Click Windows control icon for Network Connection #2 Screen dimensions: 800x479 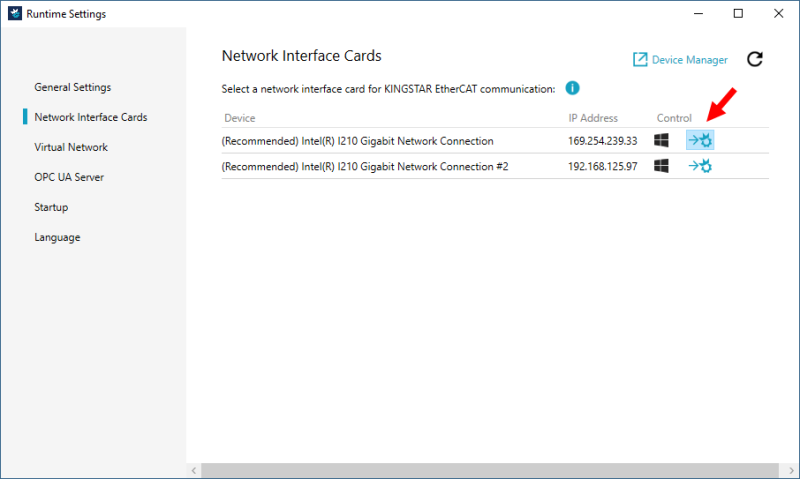pos(661,166)
